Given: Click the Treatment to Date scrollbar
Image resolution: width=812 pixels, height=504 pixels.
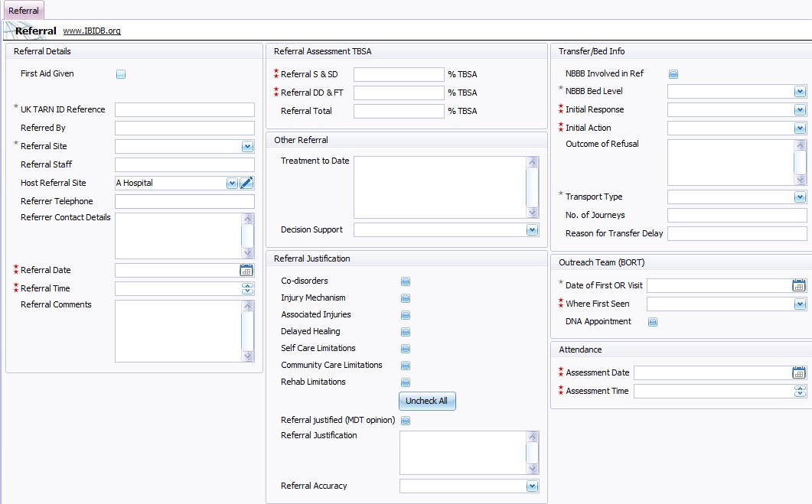Looking at the screenshot, I should [x=533, y=187].
